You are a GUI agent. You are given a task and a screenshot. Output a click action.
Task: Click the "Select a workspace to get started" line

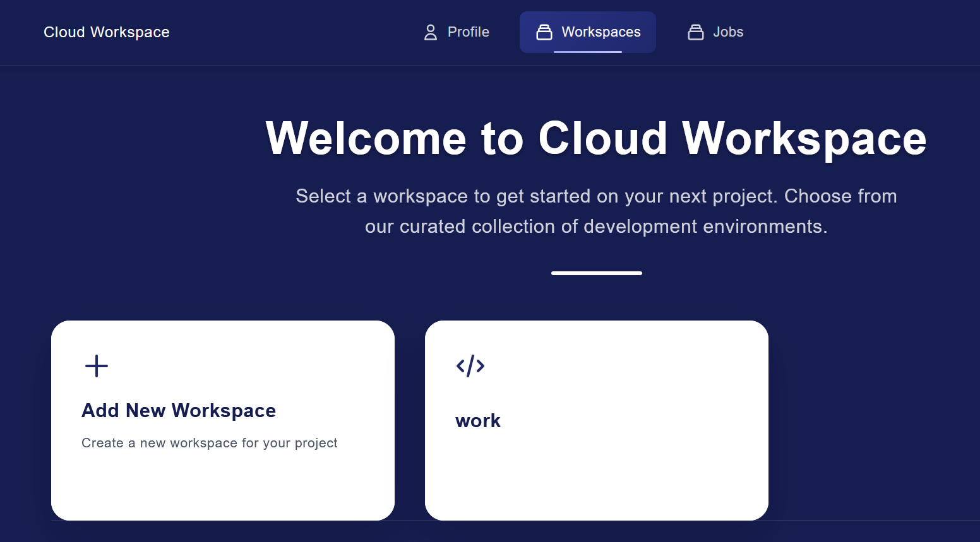pyautogui.click(x=595, y=196)
